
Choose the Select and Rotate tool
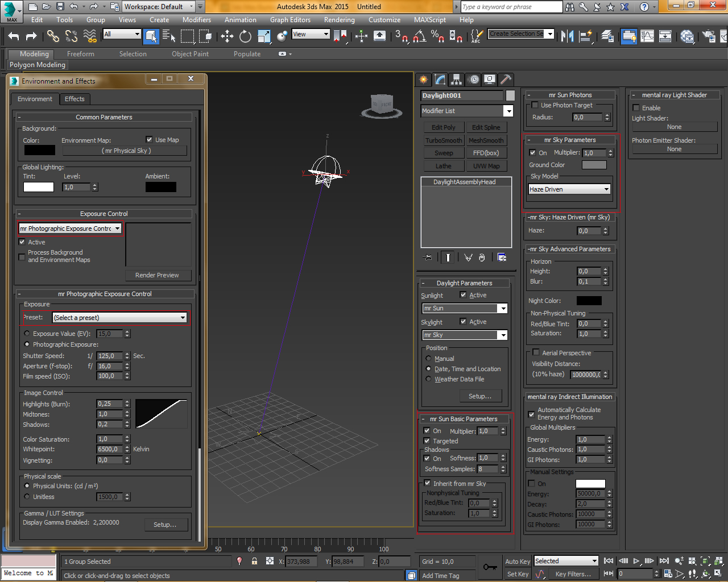pos(246,36)
